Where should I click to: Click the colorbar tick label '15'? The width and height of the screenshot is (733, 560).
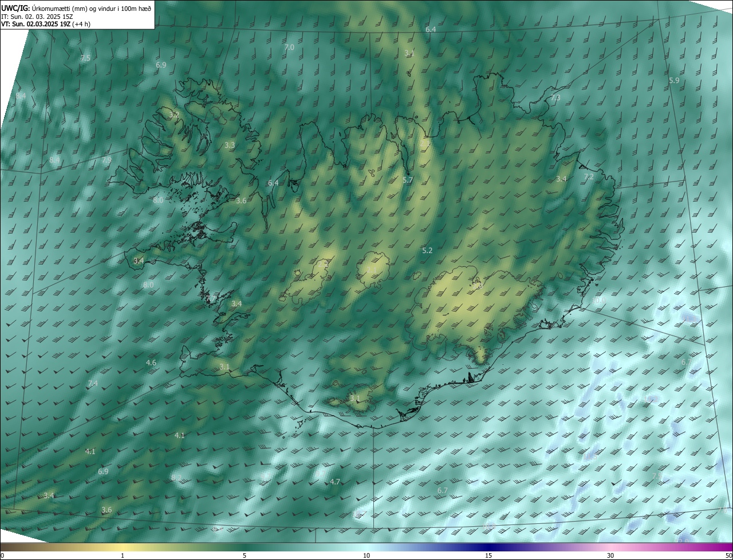(x=488, y=555)
